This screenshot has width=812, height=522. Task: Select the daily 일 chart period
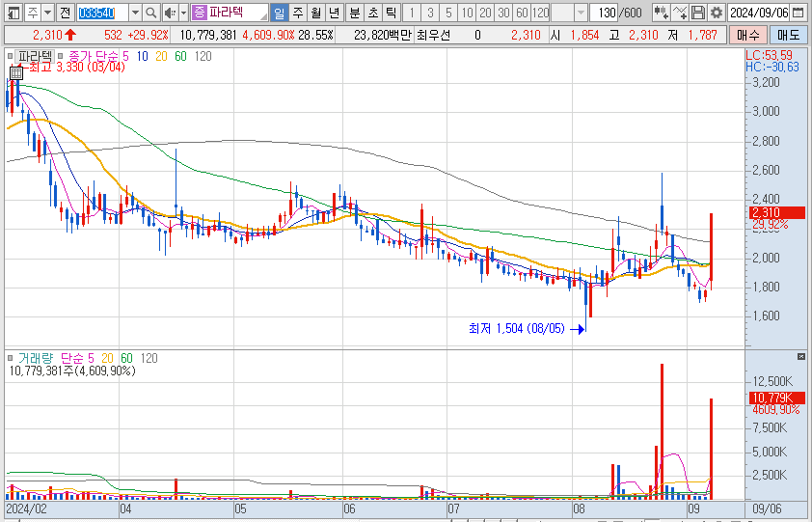(279, 13)
